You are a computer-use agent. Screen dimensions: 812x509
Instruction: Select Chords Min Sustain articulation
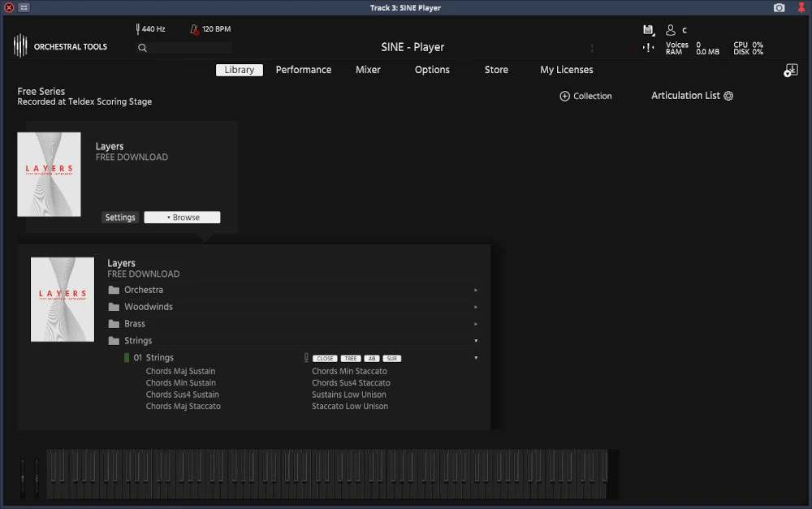click(x=181, y=383)
